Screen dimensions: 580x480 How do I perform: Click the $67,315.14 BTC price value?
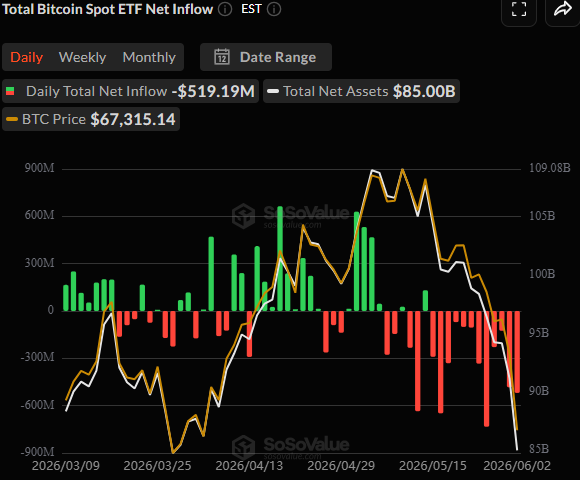[x=133, y=119]
